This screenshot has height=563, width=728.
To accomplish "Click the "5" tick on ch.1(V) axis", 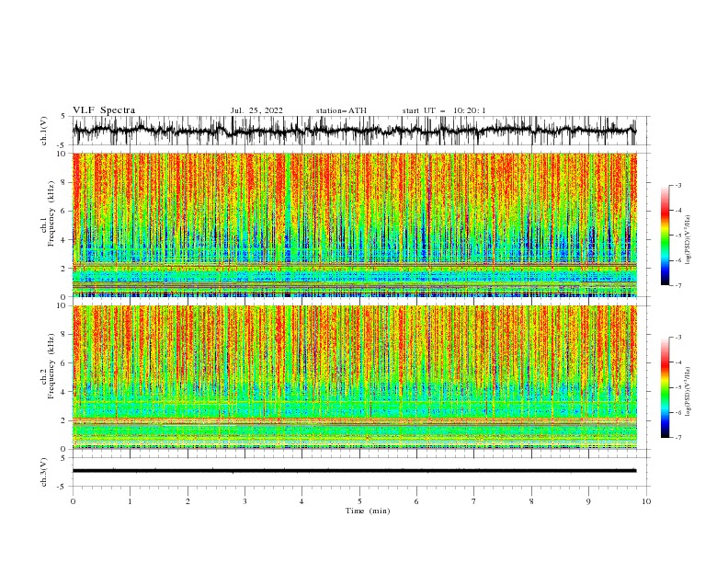I will pos(63,117).
